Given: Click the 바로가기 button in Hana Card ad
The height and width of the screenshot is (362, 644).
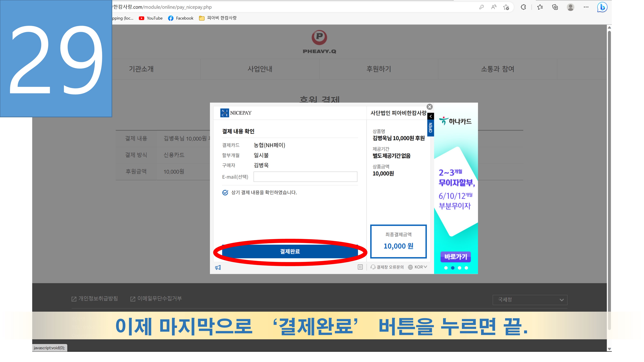Looking at the screenshot, I should tap(455, 257).
